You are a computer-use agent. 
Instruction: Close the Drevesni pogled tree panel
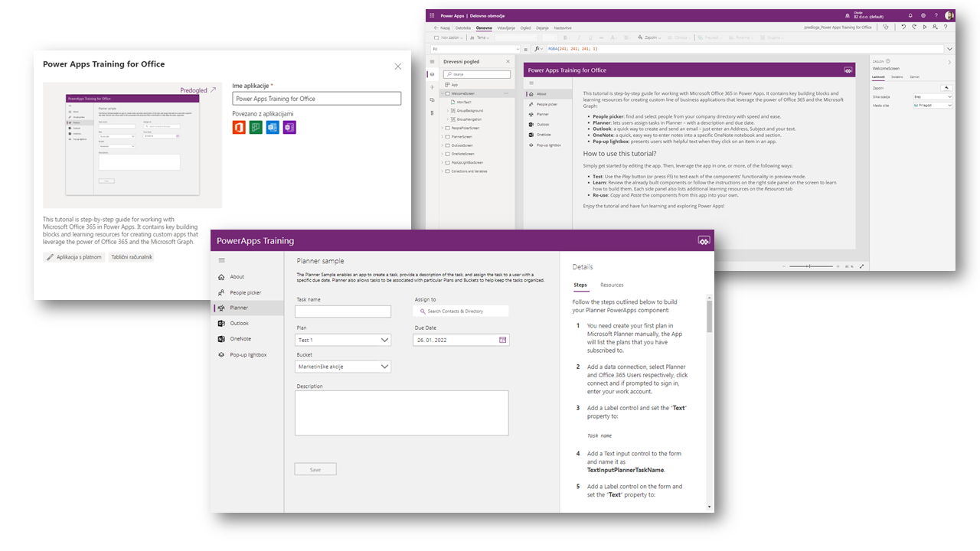click(508, 61)
